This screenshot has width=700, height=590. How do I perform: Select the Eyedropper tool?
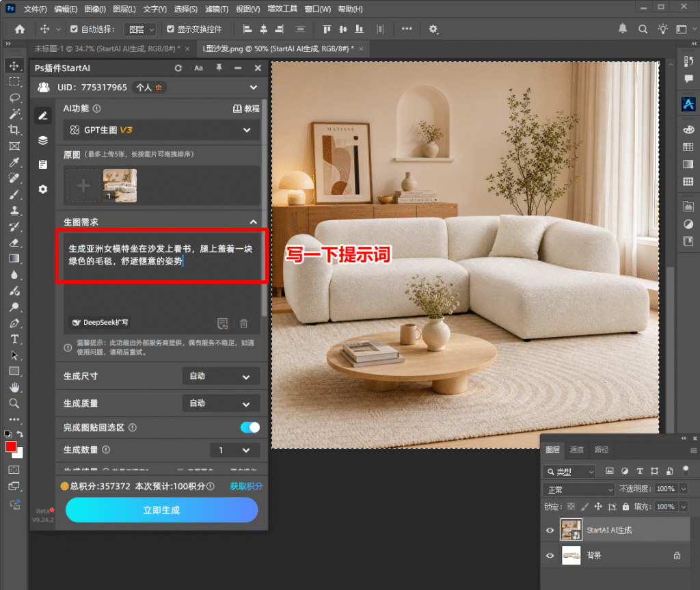point(14,162)
